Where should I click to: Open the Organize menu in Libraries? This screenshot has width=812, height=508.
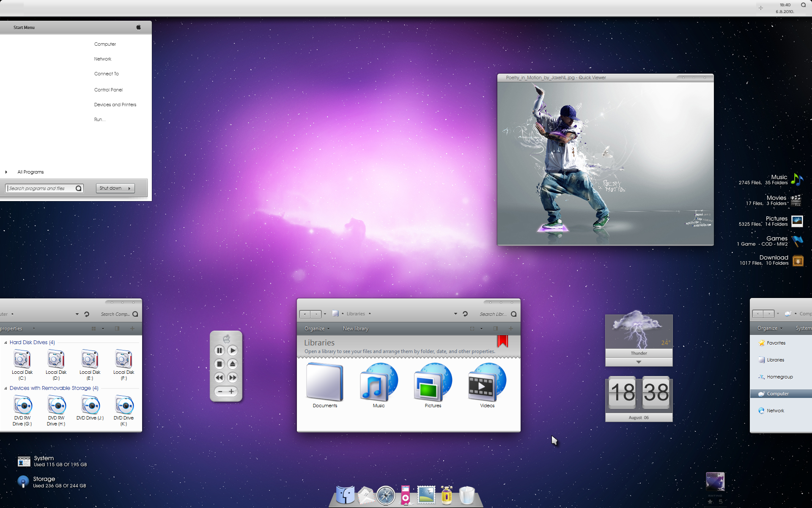[317, 329]
